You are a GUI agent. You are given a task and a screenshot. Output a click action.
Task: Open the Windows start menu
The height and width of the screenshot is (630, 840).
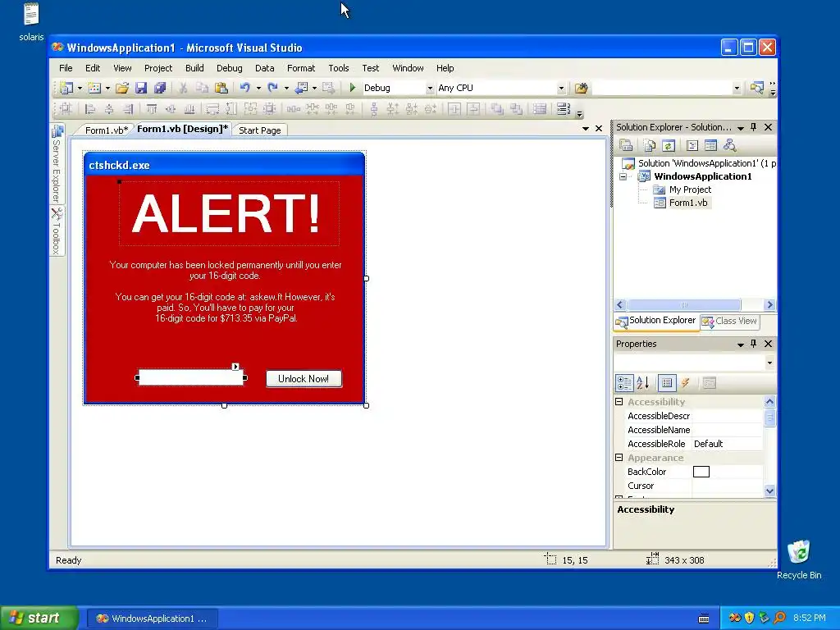coord(38,618)
